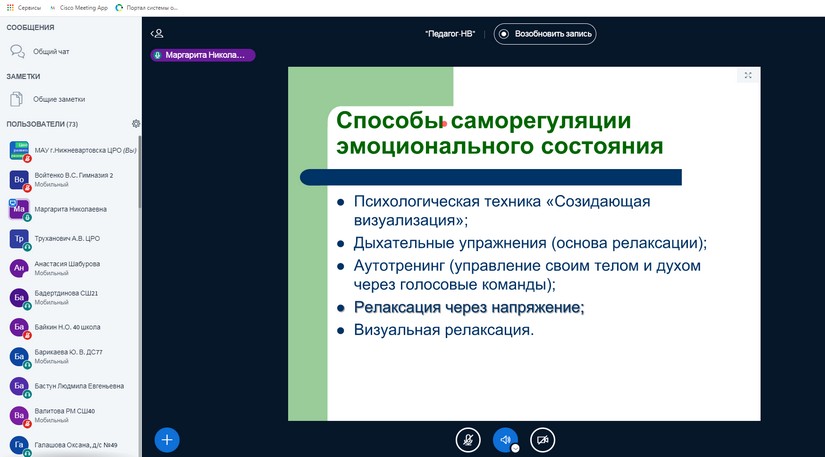This screenshot has width=825, height=457.
Task: Select user name Войтенко В.С. Гимназия 2
Action: (74, 175)
